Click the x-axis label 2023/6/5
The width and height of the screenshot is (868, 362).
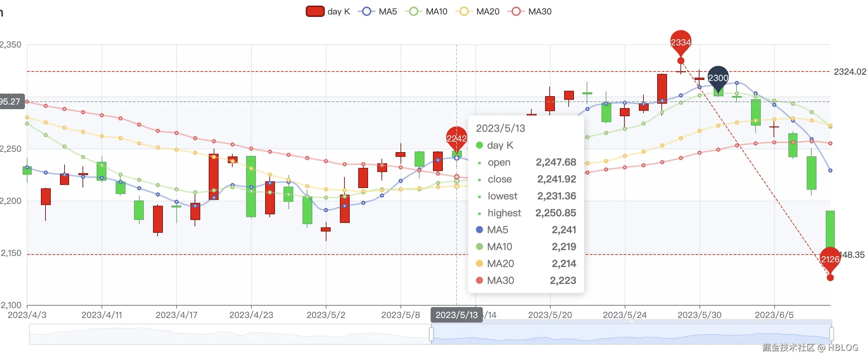pyautogui.click(x=775, y=315)
